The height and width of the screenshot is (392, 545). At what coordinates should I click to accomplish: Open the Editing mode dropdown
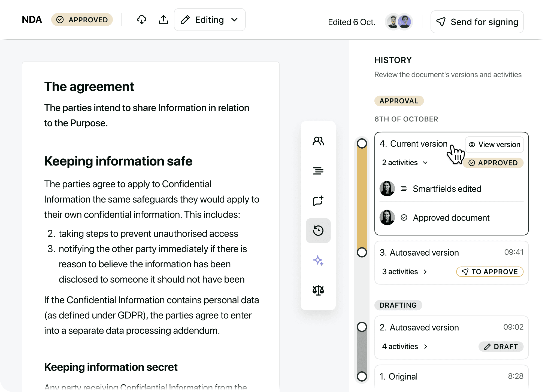210,20
